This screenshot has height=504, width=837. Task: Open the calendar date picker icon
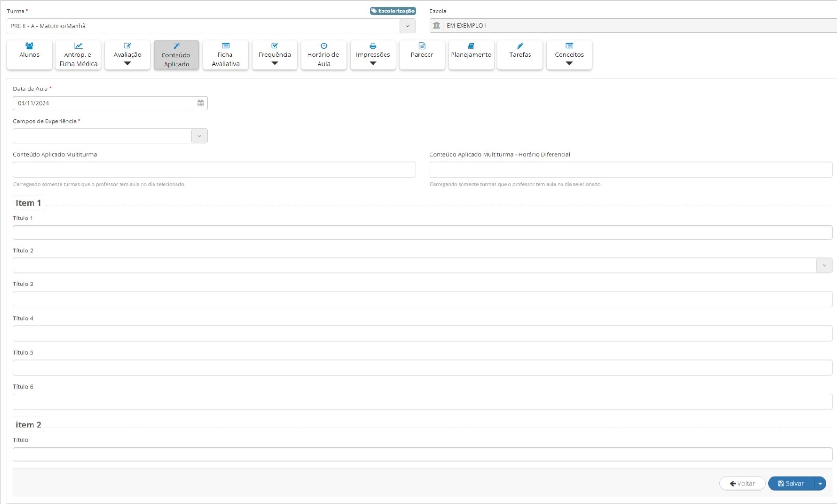[x=200, y=103]
